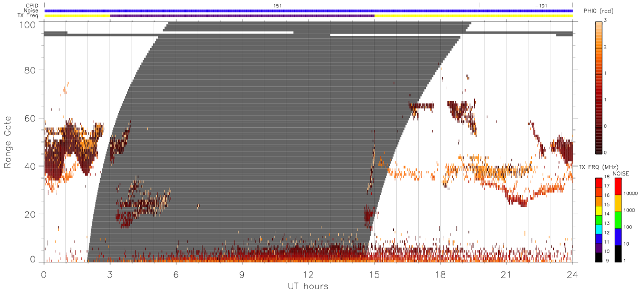Select green swatch of NOISE legend
The width and height of the screenshot is (644, 297).
coord(618,220)
